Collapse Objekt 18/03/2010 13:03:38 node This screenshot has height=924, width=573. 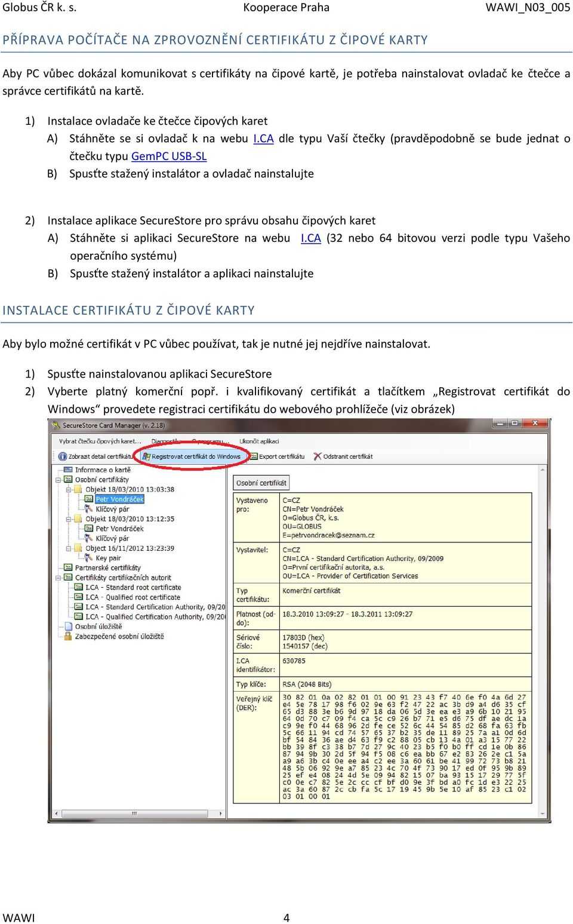pos(69,489)
